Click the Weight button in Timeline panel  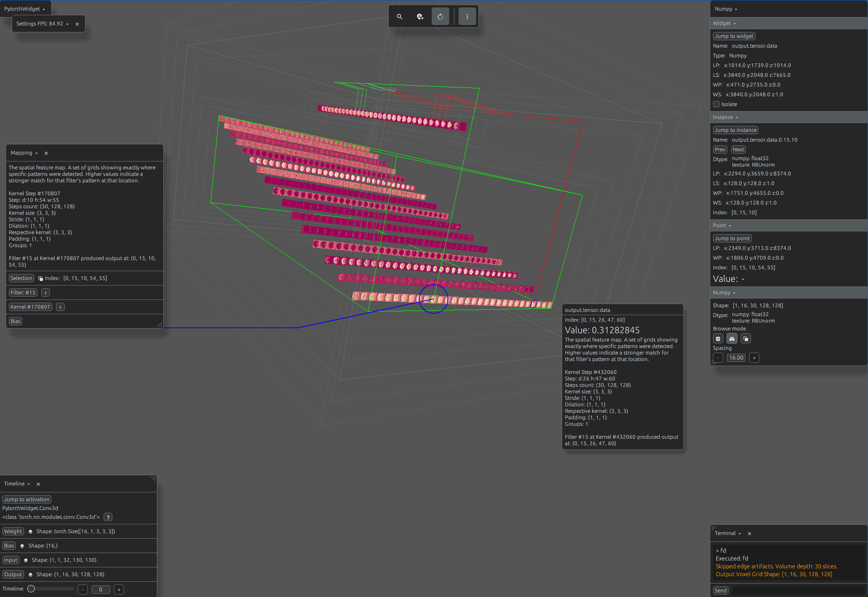[13, 532]
